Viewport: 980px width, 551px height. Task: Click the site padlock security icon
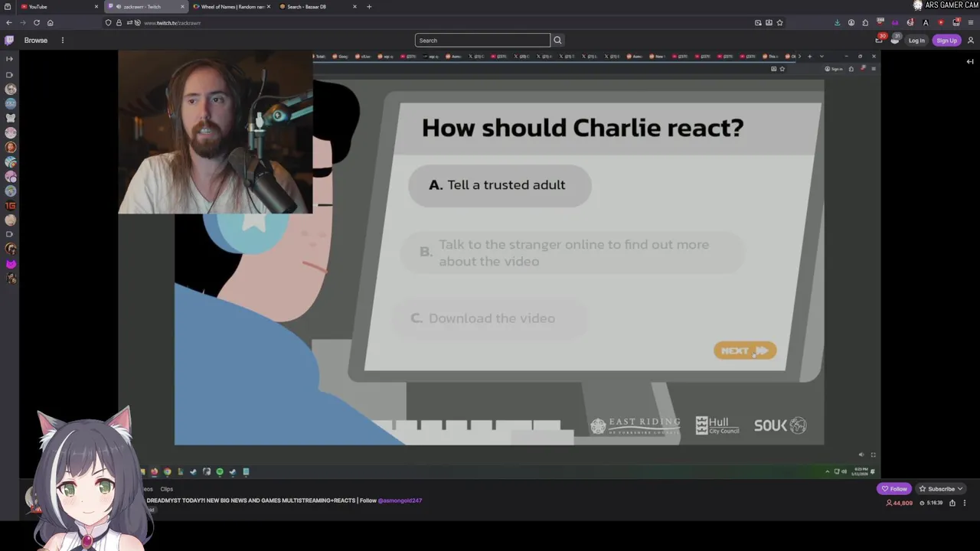tap(119, 23)
